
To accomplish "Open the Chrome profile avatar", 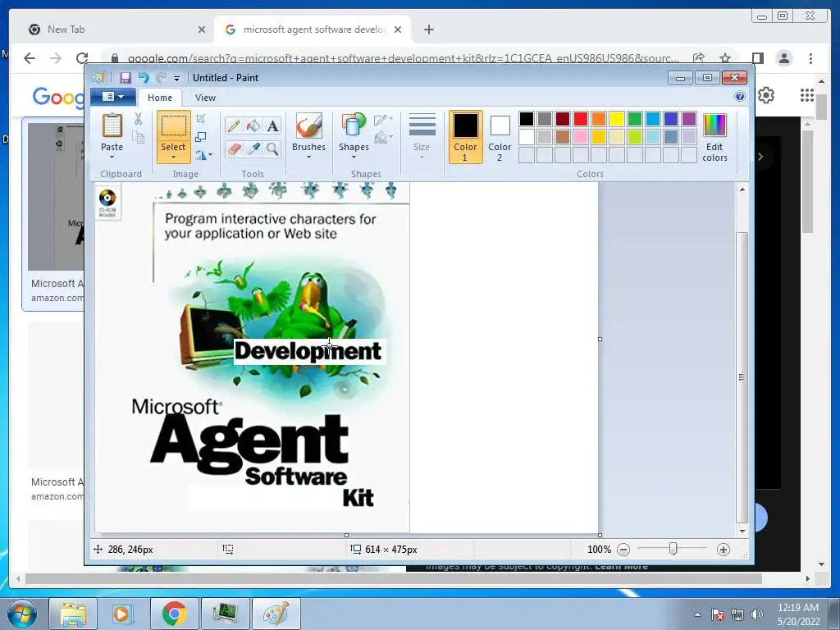I will 783,58.
